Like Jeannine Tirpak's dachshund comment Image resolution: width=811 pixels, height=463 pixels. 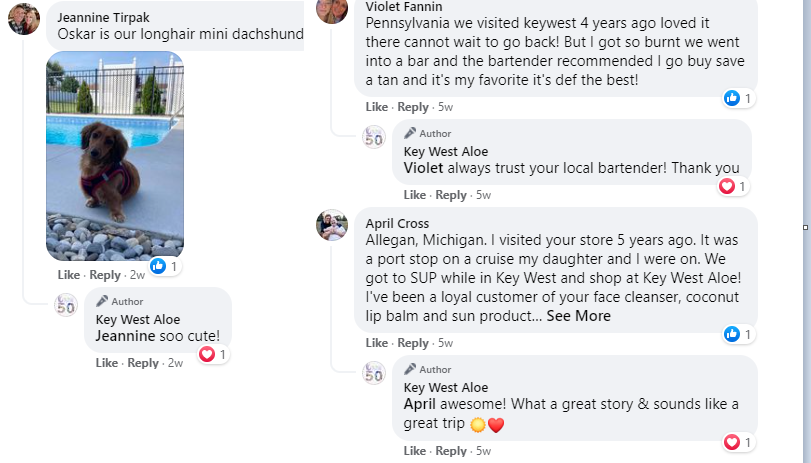tap(68, 275)
